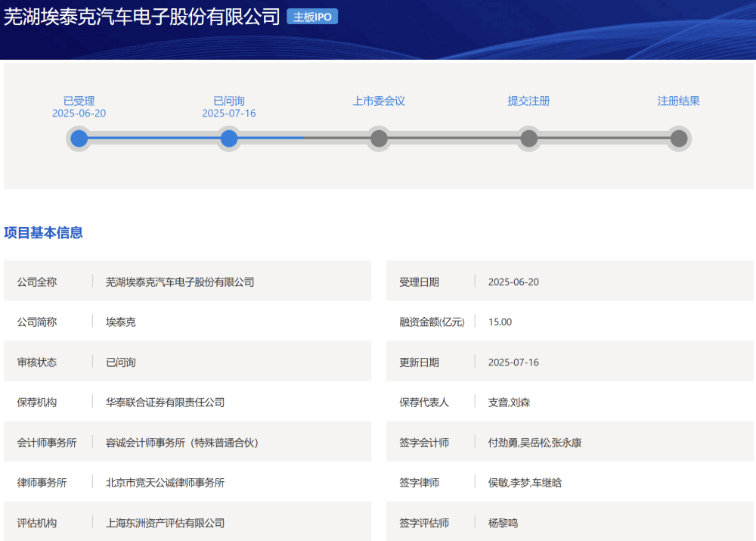The height and width of the screenshot is (541, 756).
Task: Click the 项目基本信息 section heading
Action: pyautogui.click(x=43, y=233)
